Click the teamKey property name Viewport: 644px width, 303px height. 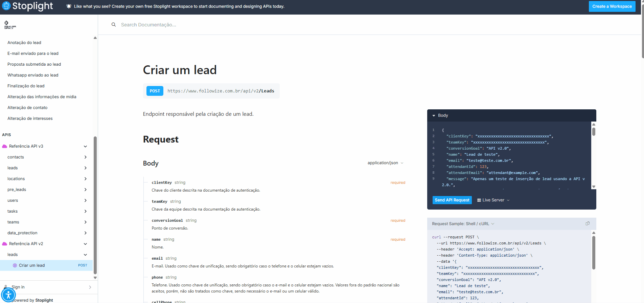click(159, 201)
